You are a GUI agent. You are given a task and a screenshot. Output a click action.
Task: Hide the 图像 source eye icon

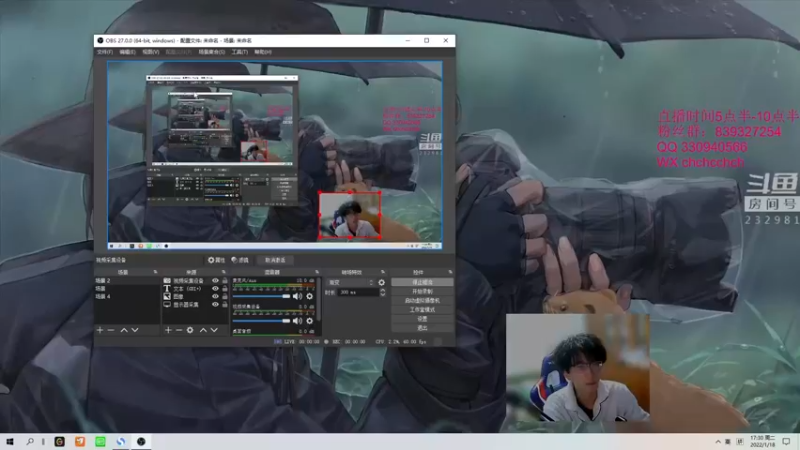[215, 296]
